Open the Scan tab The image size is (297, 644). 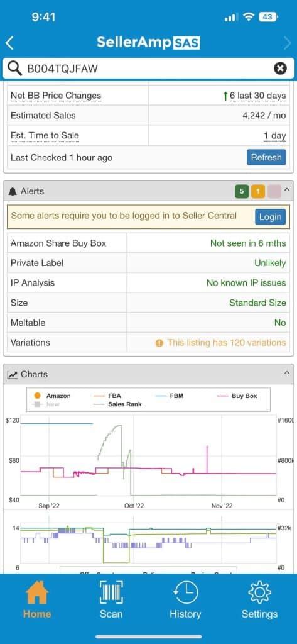pos(111,599)
